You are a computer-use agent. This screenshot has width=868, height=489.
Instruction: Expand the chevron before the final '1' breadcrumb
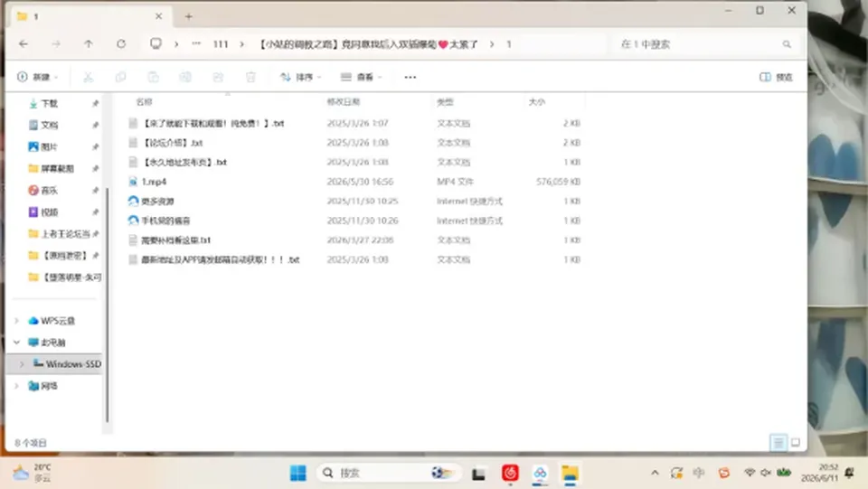[x=492, y=44]
